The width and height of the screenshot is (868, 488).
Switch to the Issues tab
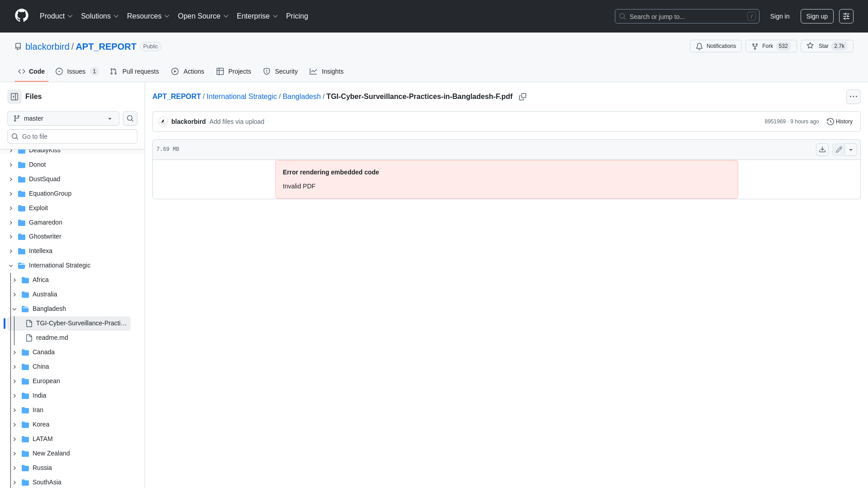(x=77, y=71)
